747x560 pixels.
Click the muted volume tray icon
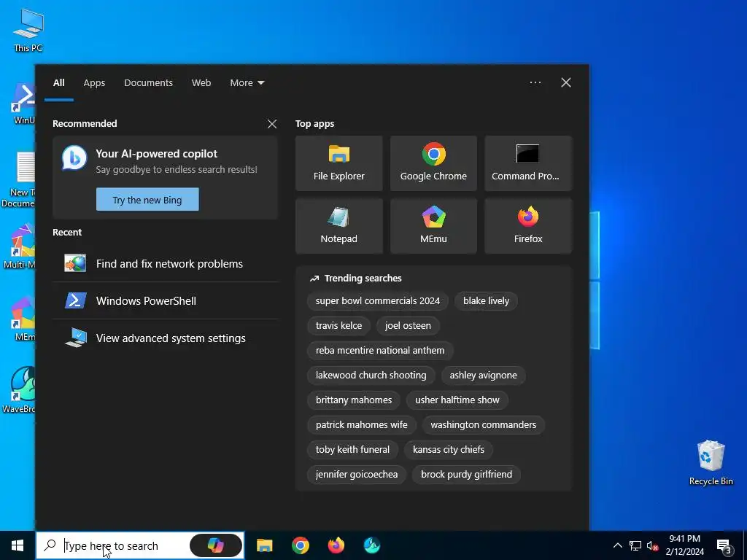click(652, 545)
